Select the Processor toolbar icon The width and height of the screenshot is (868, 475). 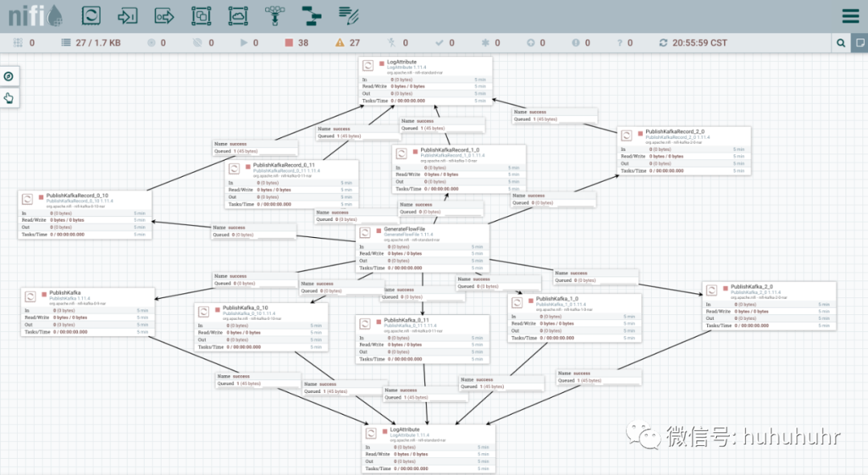tap(92, 15)
